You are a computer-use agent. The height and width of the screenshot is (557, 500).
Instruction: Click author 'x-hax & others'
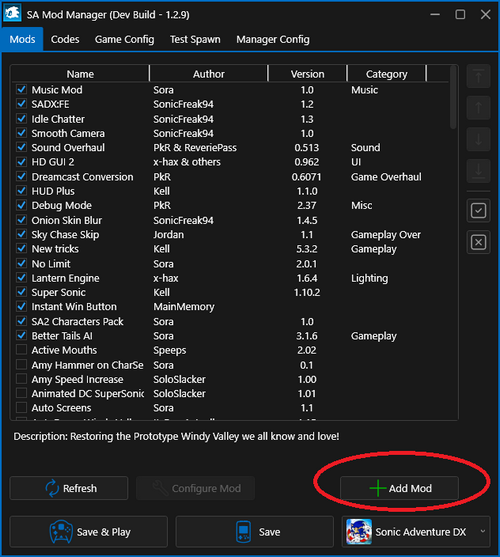187,162
